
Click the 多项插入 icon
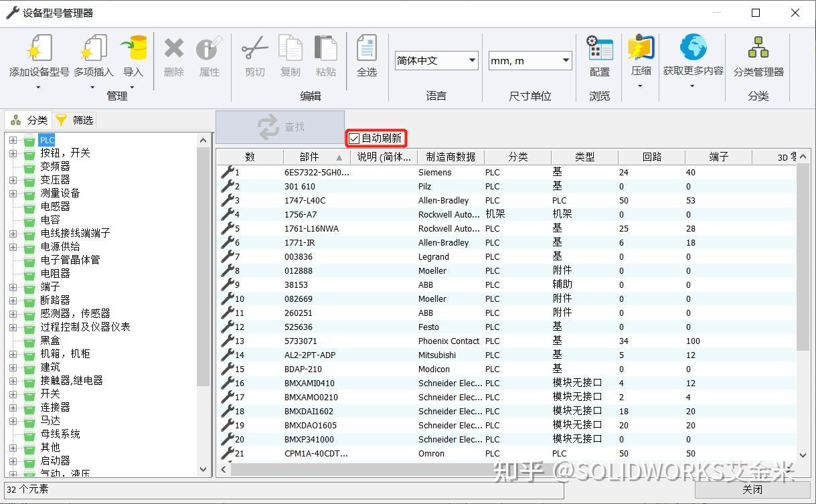(x=94, y=49)
